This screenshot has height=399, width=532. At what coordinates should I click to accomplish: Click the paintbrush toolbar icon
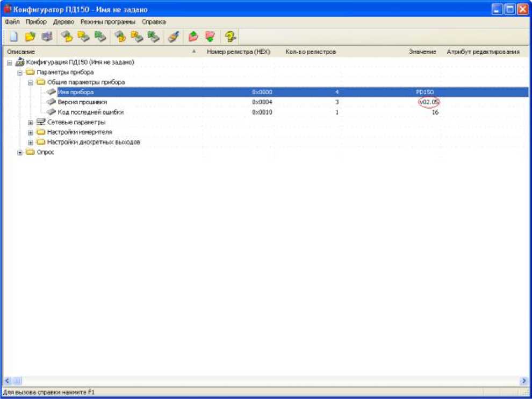coord(172,37)
